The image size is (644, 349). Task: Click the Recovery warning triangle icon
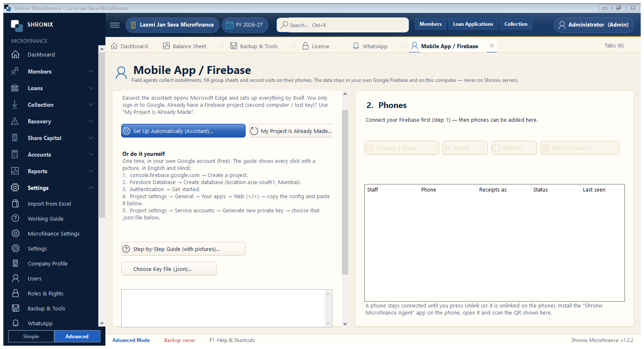click(15, 121)
